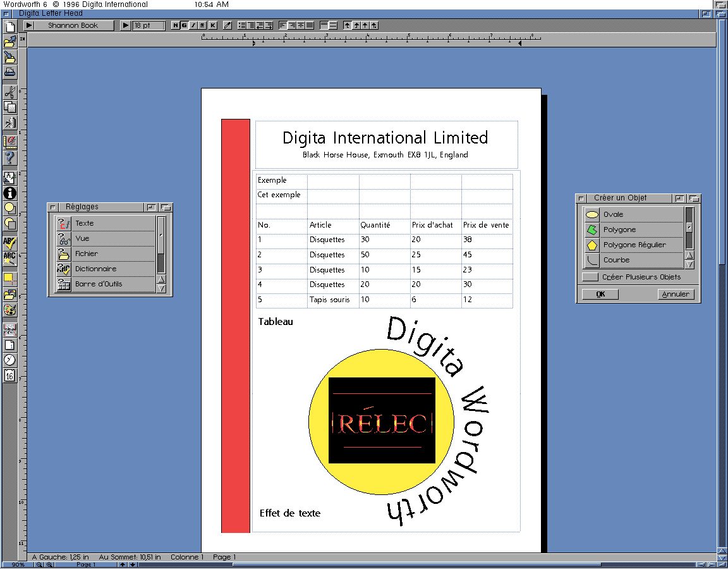Click the pen colour icon in top toolbar
Screen dimensions: 728x569
[227, 25]
